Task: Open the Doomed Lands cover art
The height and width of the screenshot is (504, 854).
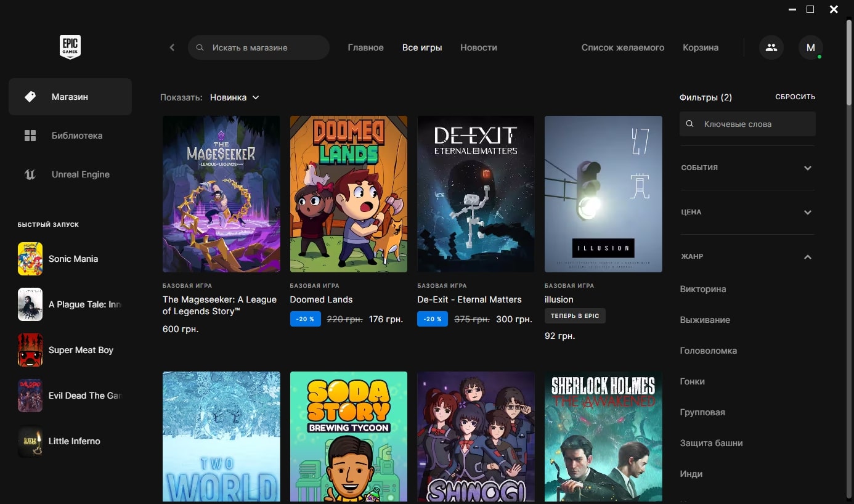Action: click(x=349, y=194)
